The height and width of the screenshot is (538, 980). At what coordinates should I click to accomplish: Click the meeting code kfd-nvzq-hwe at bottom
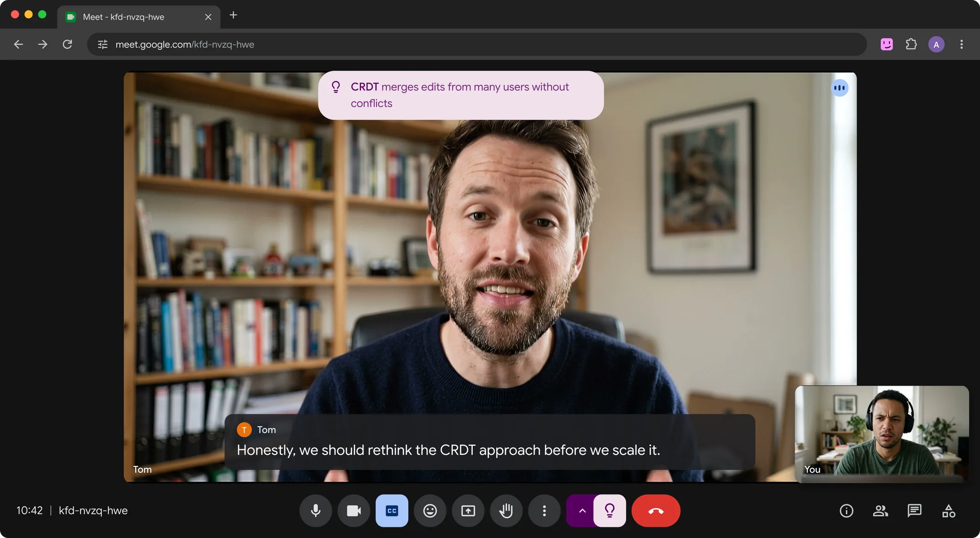pos(93,510)
